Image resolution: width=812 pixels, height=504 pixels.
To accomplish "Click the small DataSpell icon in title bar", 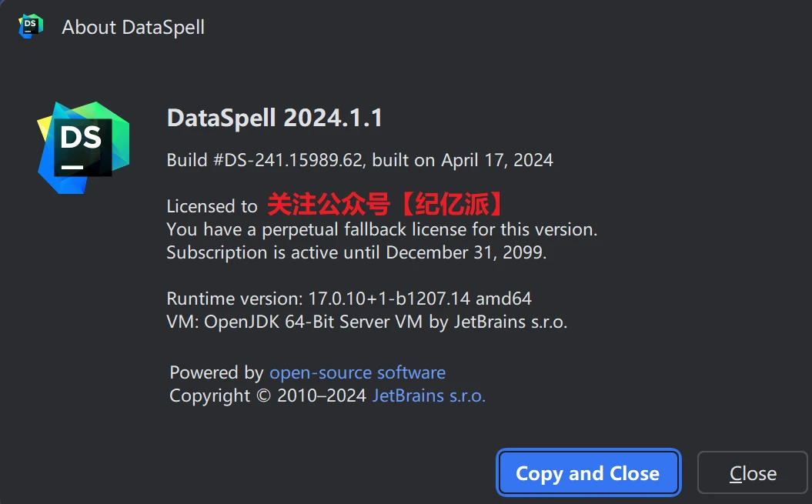I will (x=30, y=27).
